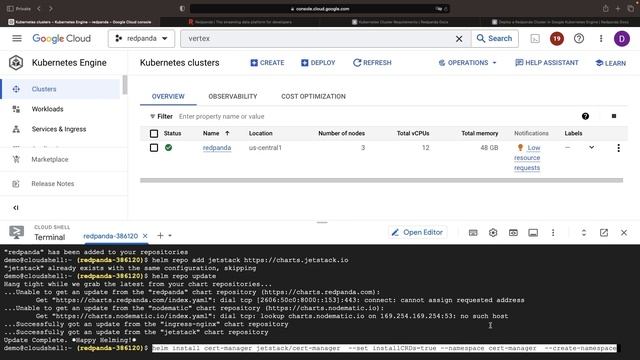
Task: Switch to the COST OPTIMIZATION tab
Action: coord(313,96)
